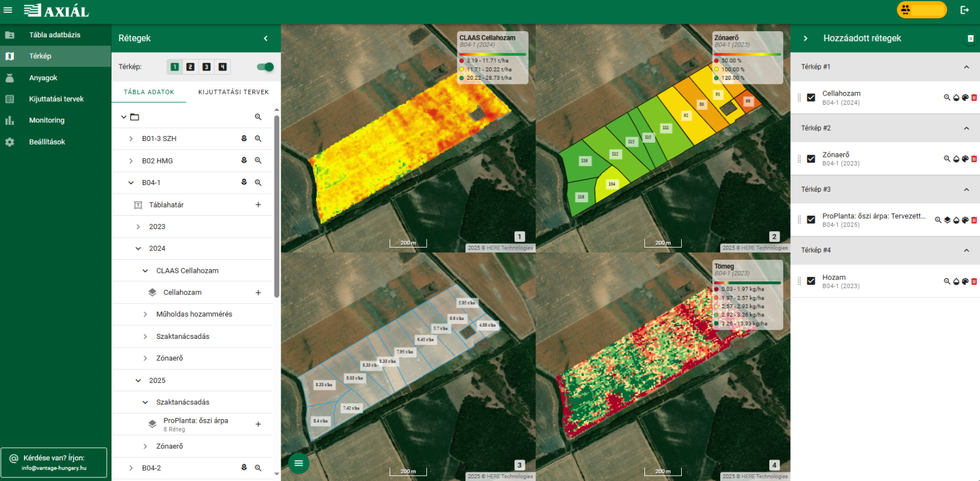
Task: Click the logout icon in header
Action: [965, 10]
